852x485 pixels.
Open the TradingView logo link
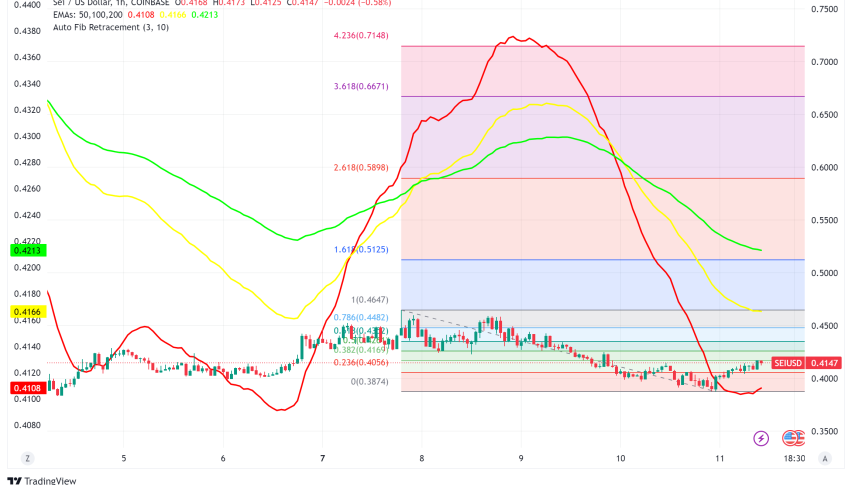click(x=42, y=480)
